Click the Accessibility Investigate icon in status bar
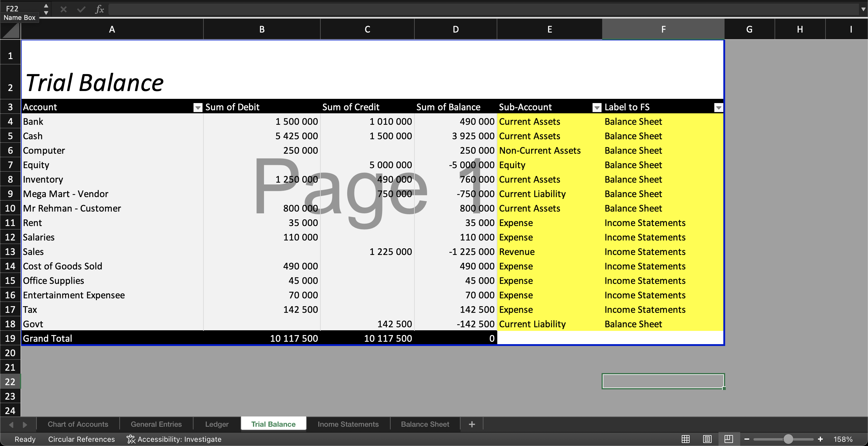This screenshot has width=868, height=446. pos(131,439)
